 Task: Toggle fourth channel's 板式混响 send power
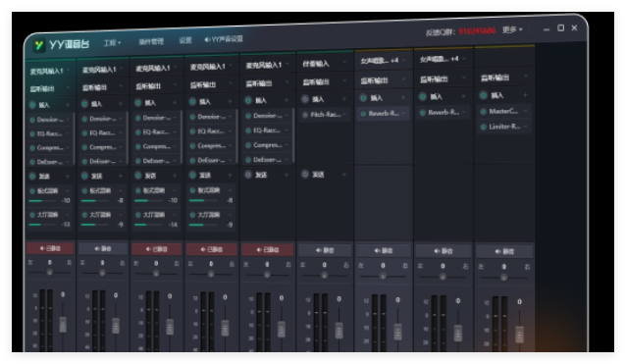192,190
